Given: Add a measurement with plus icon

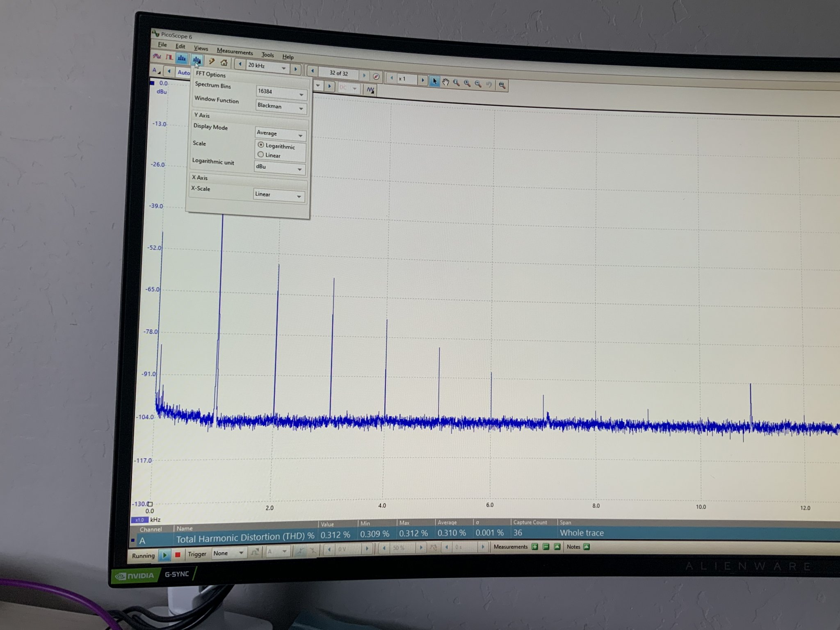Looking at the screenshot, I should [534, 546].
